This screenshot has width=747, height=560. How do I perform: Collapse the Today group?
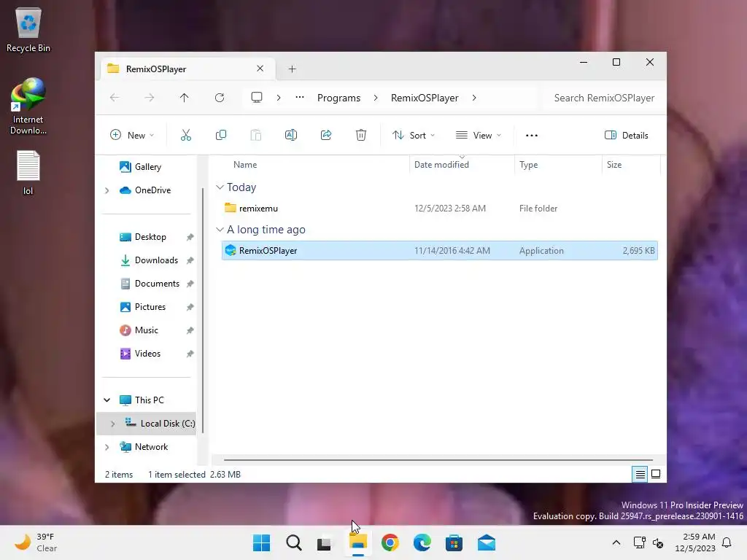click(x=220, y=187)
